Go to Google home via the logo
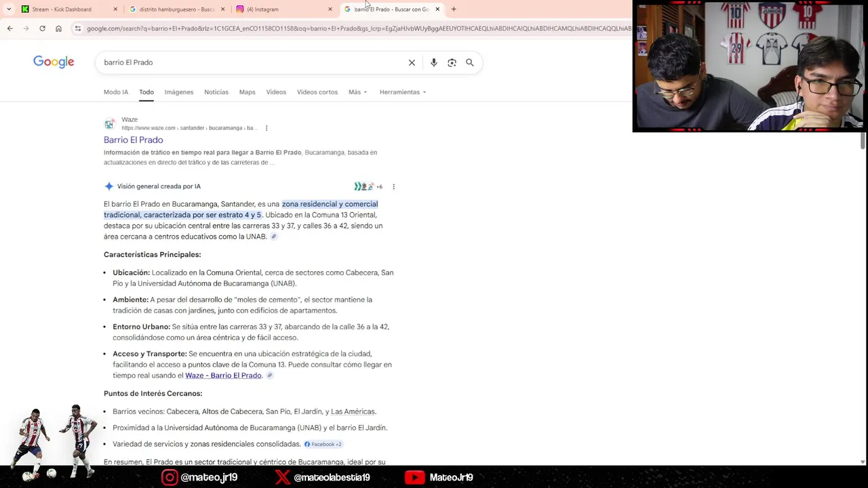The height and width of the screenshot is (488, 868). point(54,62)
